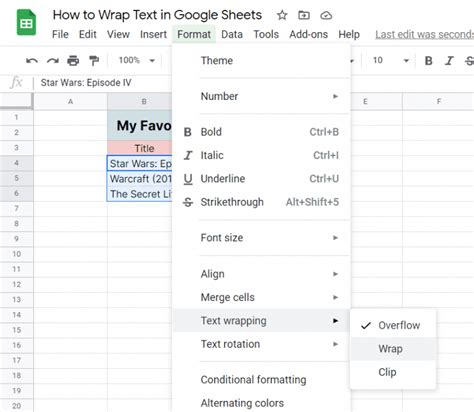Choose Clip in text wrapping submenu
The width and height of the screenshot is (474, 412).
pyautogui.click(x=393, y=372)
